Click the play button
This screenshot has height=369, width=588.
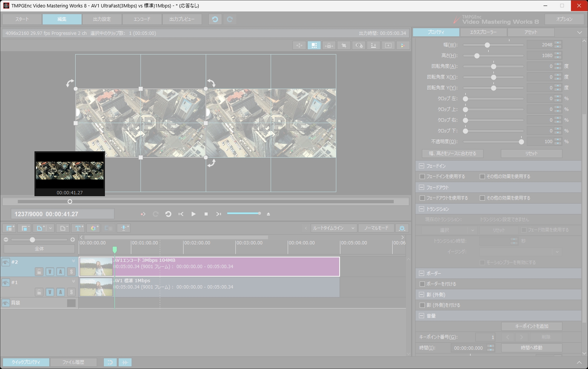pos(193,214)
